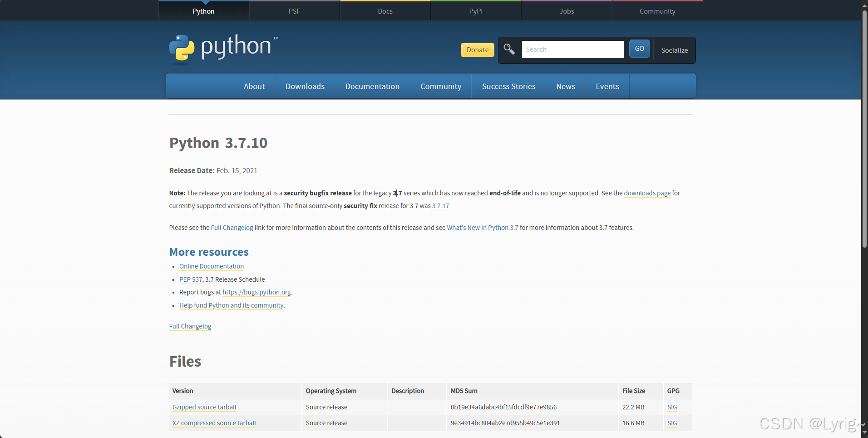868x438 pixels.
Task: Open the Success Stories navigation menu
Action: click(x=509, y=86)
